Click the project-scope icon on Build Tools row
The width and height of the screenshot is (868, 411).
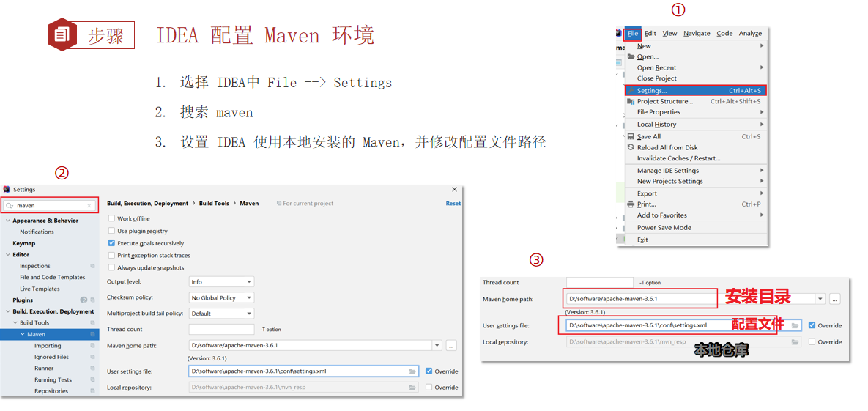tap(92, 323)
